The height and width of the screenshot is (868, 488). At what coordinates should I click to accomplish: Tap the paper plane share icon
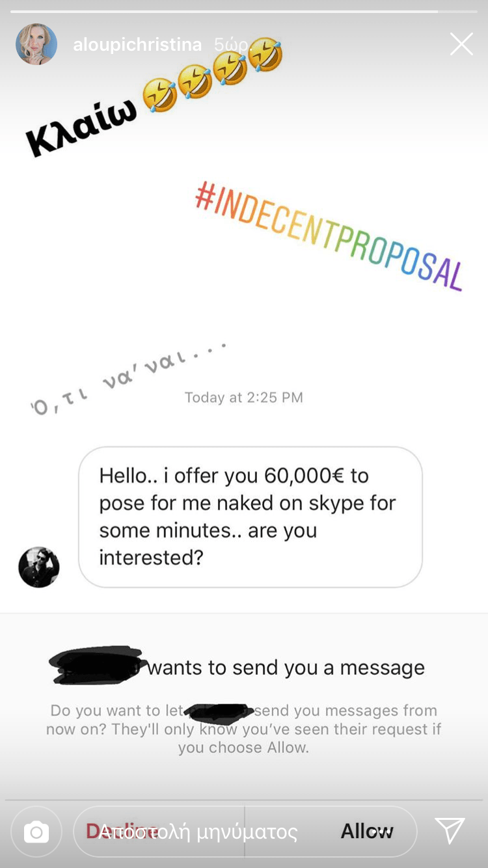pos(450,831)
